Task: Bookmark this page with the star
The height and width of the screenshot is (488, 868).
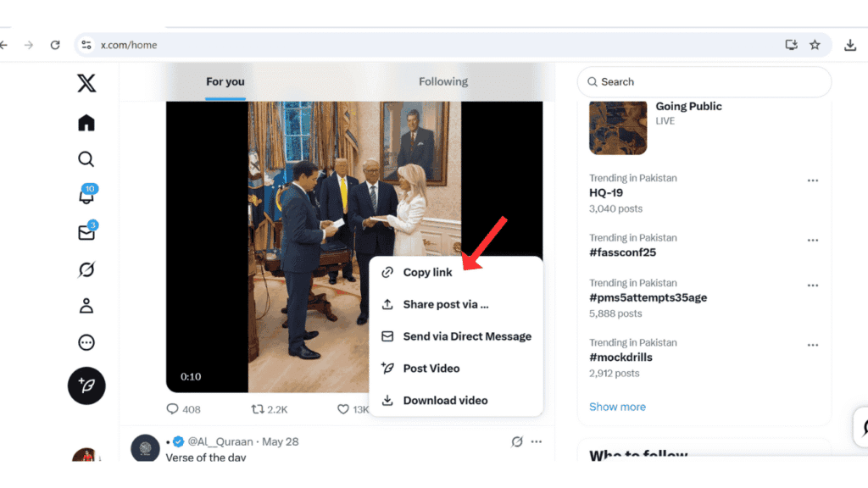Action: click(815, 45)
